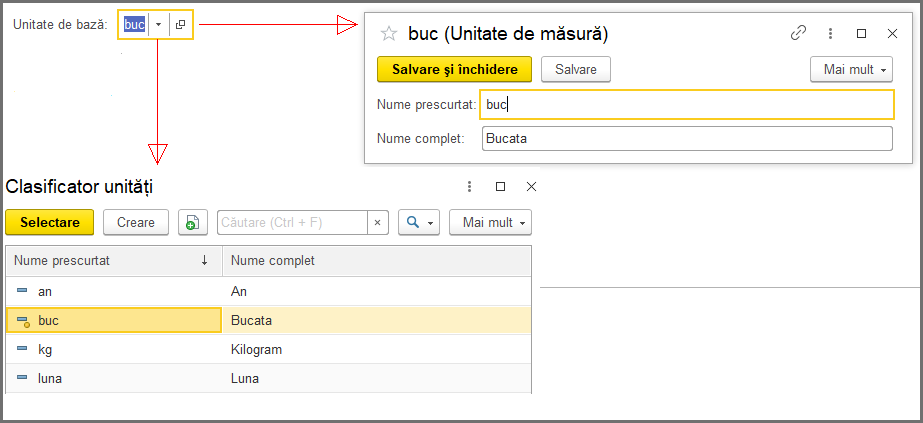Screen dimensions: 923x423
Task: Select the 'buc' row
Action: click(x=268, y=321)
